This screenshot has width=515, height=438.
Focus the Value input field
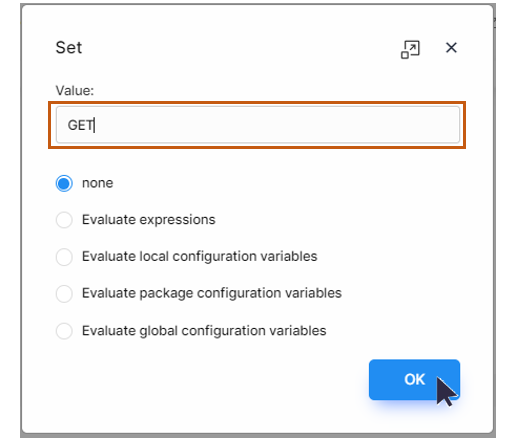(x=258, y=125)
